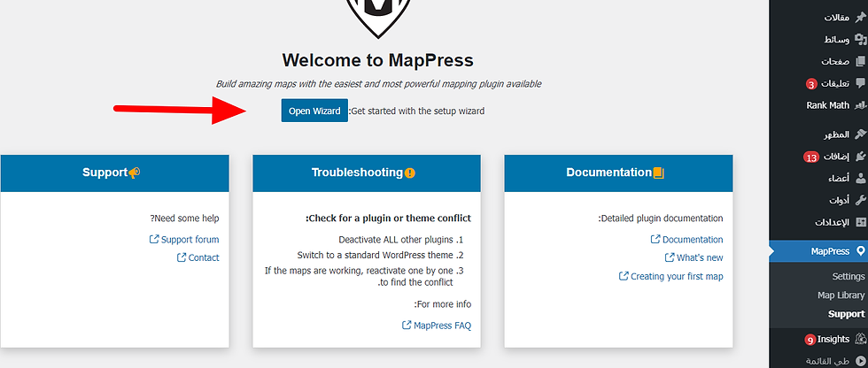Click the external-link icon beside Contact
868x368 pixels.
[181, 257]
